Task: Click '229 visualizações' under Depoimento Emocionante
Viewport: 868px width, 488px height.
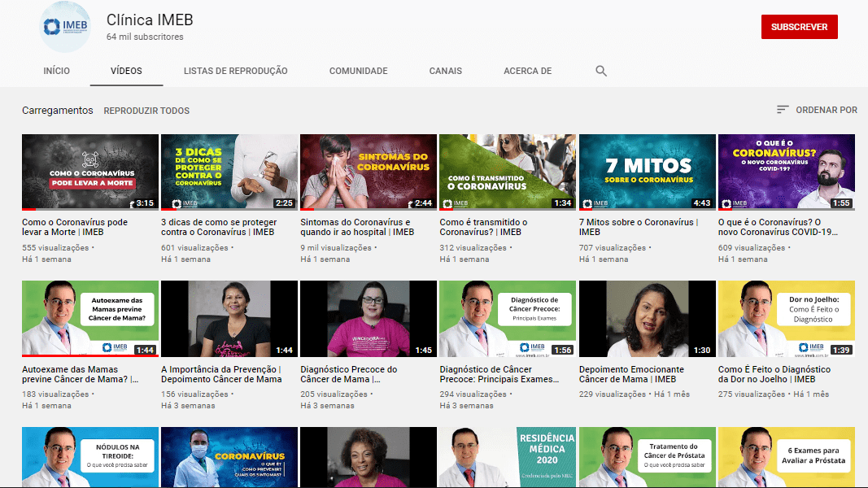Action: [613, 394]
